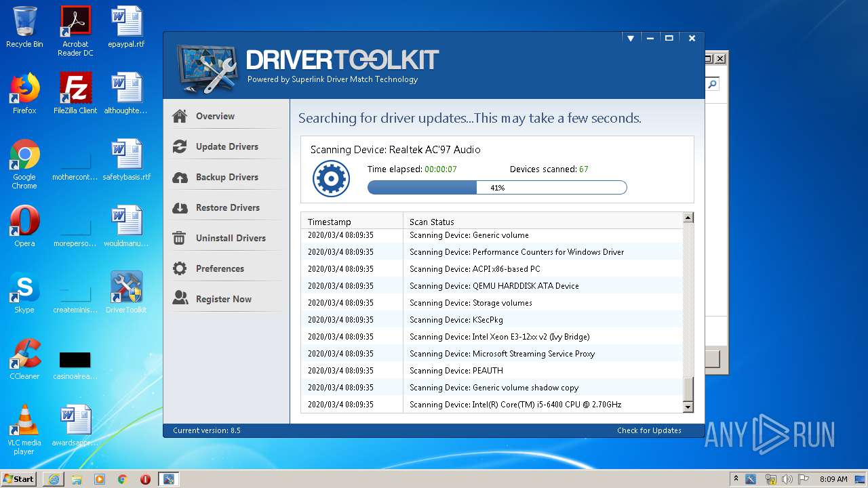Click the Timestamp column header
The image size is (868, 488).
point(352,222)
